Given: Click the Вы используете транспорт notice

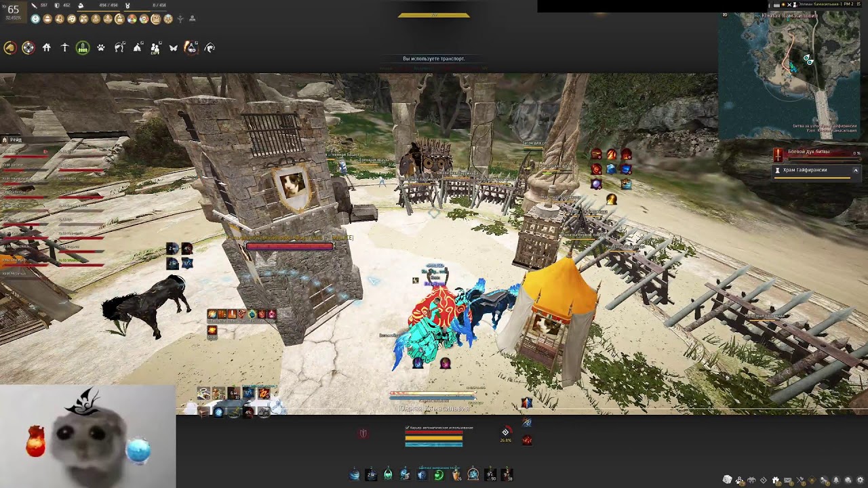Looking at the screenshot, I should pos(434,59).
